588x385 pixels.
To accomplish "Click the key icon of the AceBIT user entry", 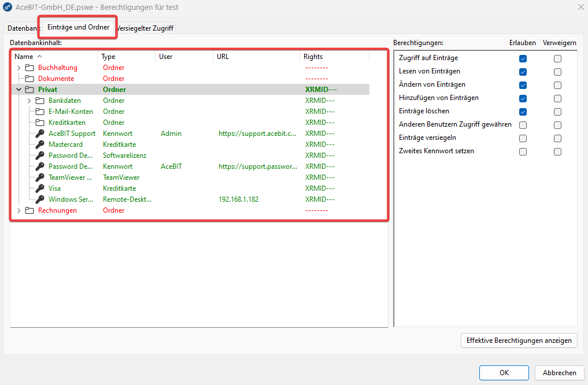I will coord(40,166).
